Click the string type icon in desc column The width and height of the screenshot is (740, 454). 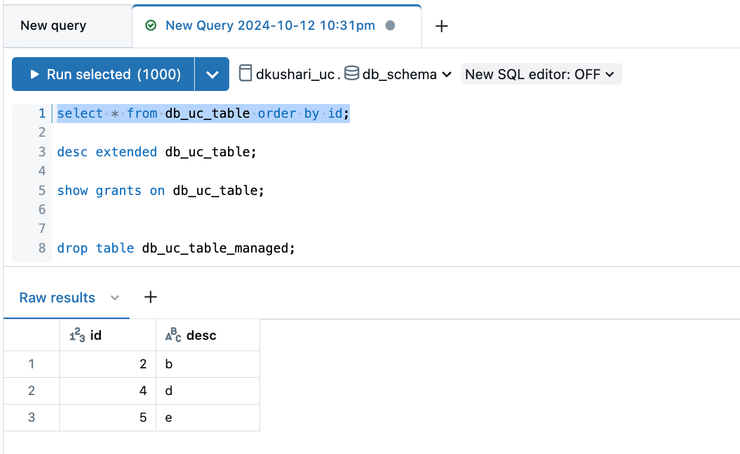point(173,335)
